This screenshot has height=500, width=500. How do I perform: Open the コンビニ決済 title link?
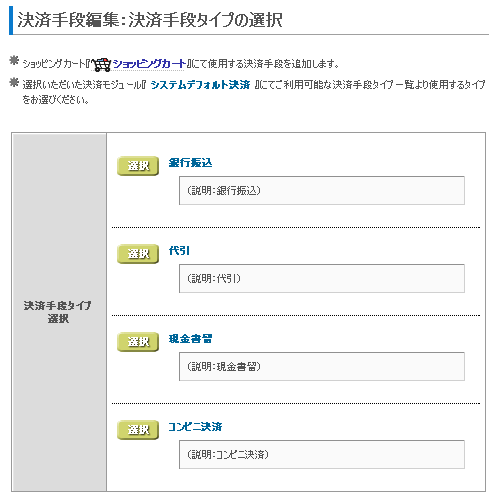(195, 427)
